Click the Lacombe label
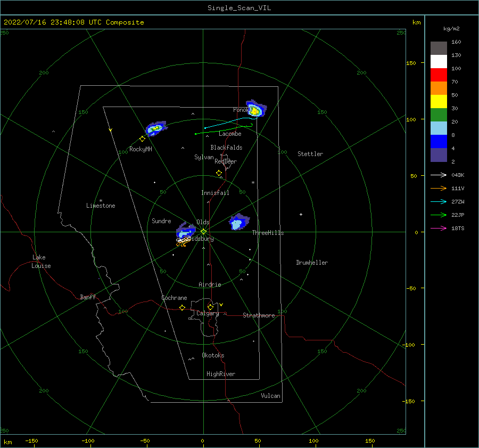The width and height of the screenshot is (479, 448). click(230, 134)
